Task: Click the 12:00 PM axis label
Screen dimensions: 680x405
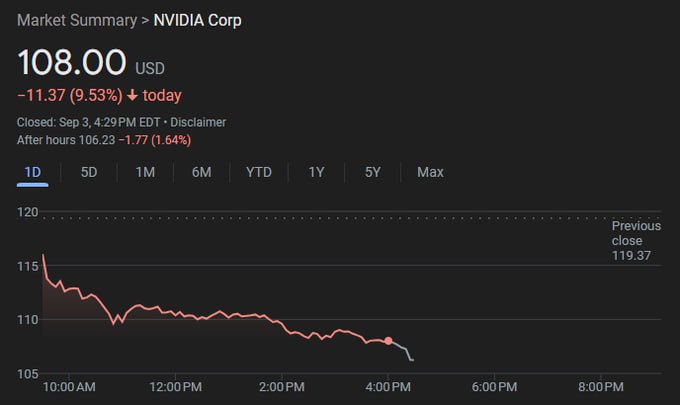Action: pos(174,386)
